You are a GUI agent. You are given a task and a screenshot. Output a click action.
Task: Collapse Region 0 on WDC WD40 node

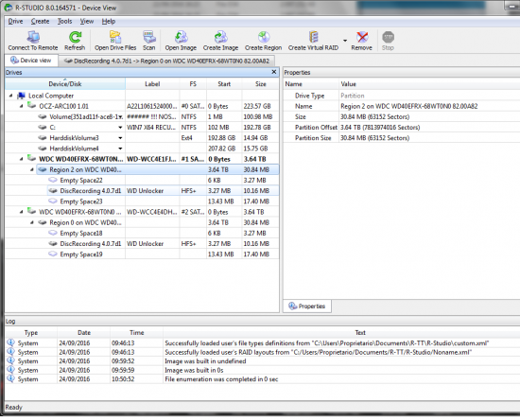[x=32, y=222]
